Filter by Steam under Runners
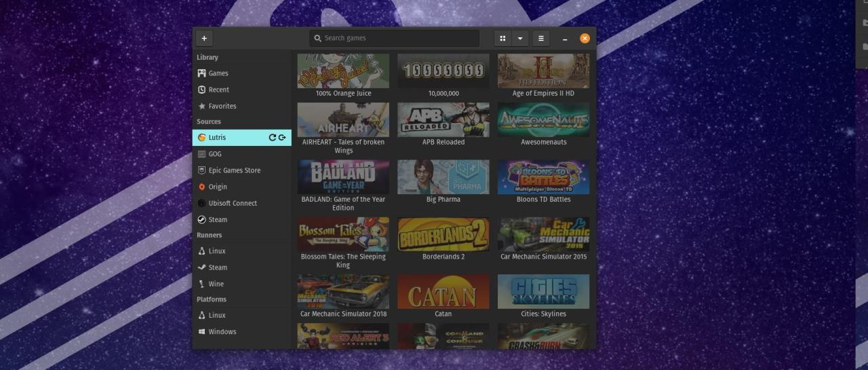The height and width of the screenshot is (370, 868). tap(242, 267)
